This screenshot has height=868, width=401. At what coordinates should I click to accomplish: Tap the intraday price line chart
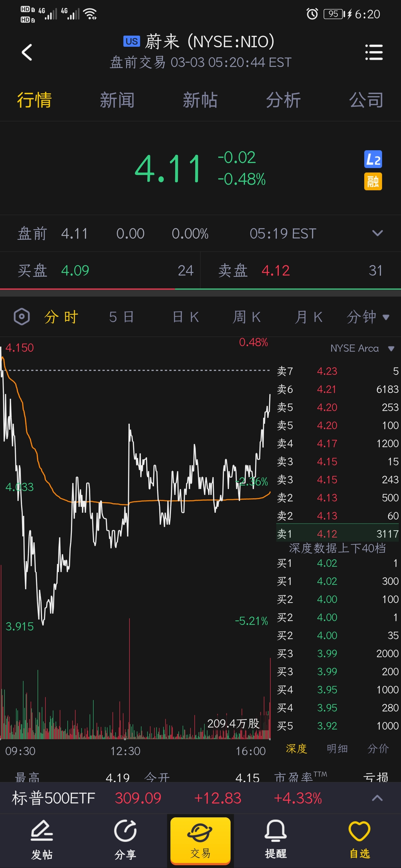(136, 485)
